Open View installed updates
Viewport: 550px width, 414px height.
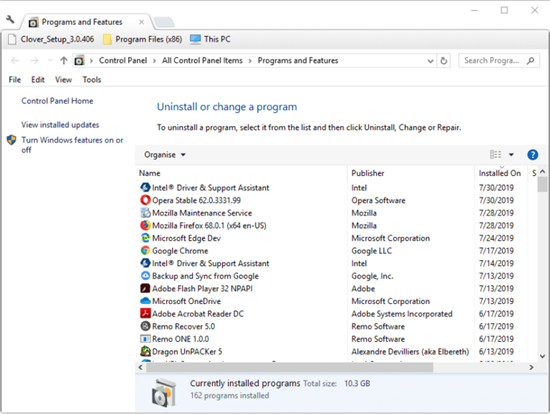pyautogui.click(x=60, y=125)
